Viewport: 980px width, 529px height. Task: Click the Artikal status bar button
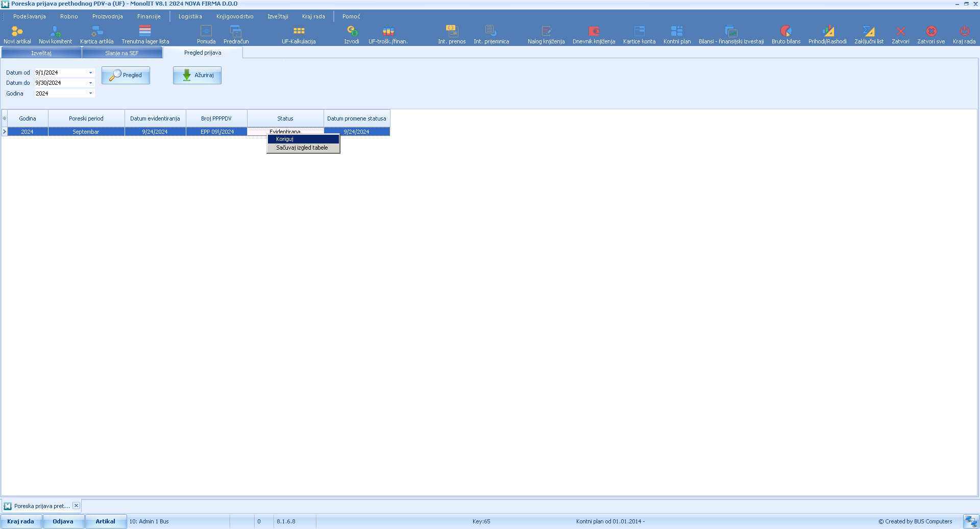coord(106,521)
